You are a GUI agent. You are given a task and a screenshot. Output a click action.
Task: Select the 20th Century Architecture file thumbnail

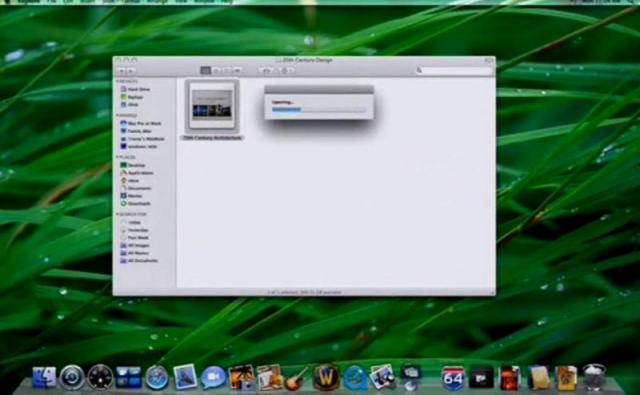(x=212, y=106)
